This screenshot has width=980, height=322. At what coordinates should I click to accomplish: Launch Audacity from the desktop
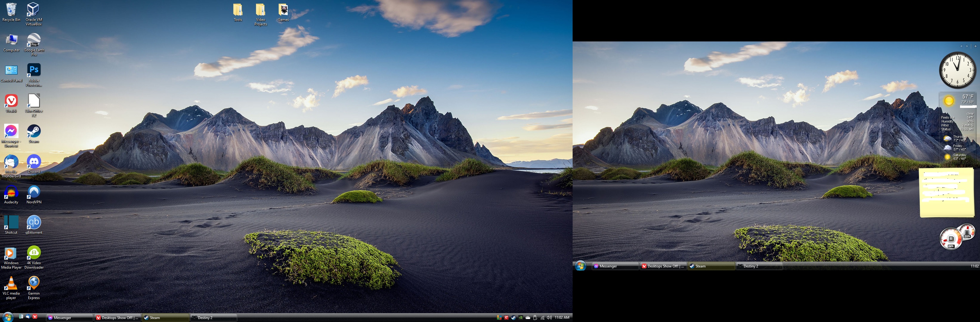point(11,192)
